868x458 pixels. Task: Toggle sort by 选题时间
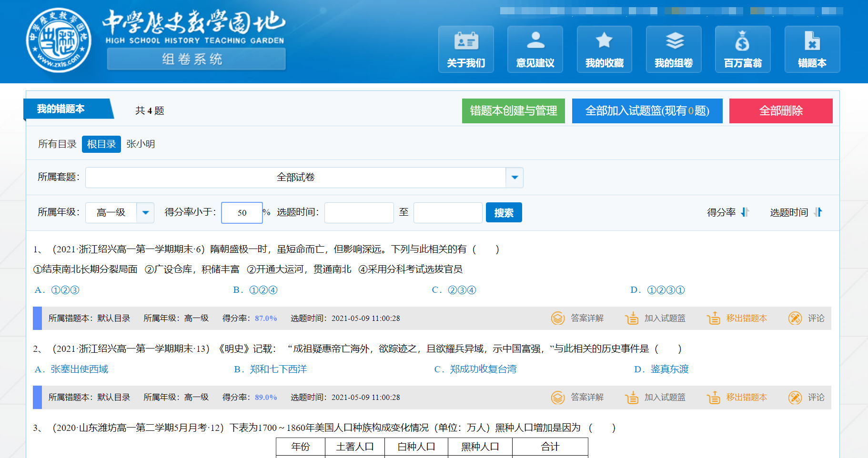tap(796, 212)
